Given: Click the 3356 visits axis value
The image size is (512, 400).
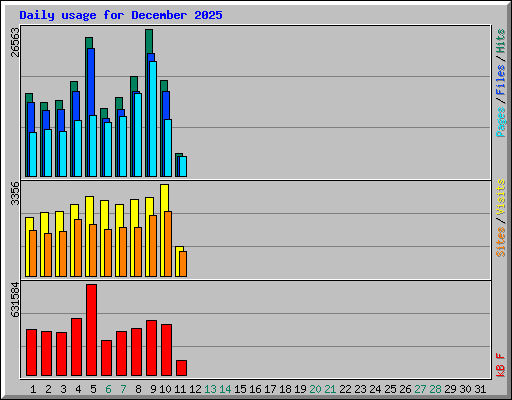Looking at the screenshot, I should [x=15, y=194].
